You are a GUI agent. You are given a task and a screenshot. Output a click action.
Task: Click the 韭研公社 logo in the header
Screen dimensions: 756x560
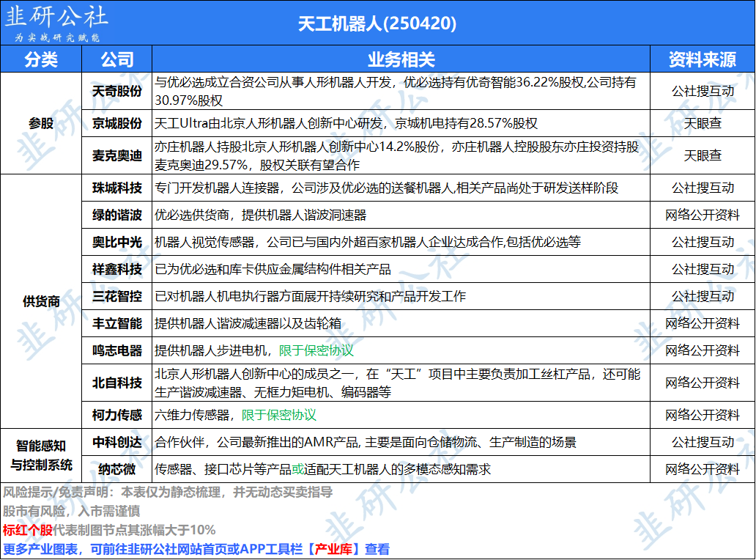[56, 23]
